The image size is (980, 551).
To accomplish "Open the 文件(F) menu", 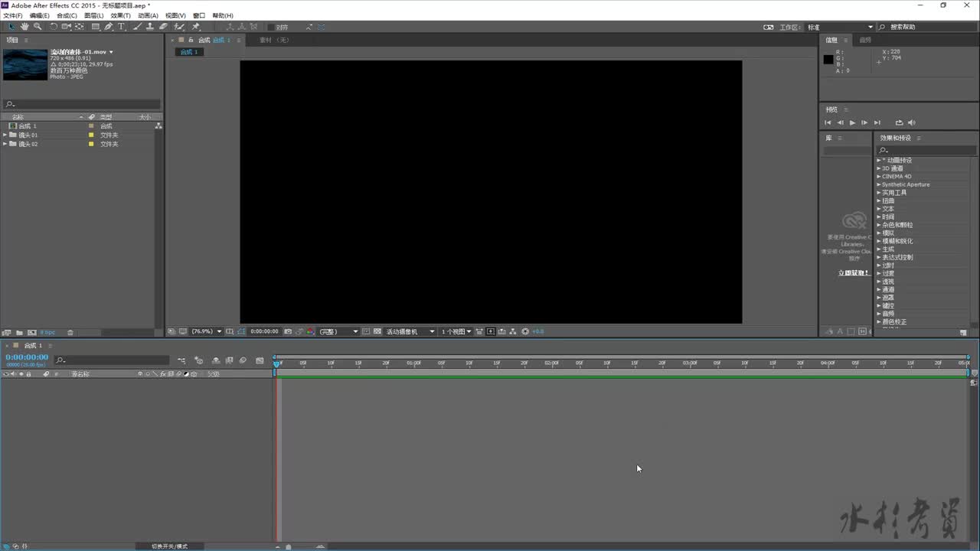I will 12,15.
